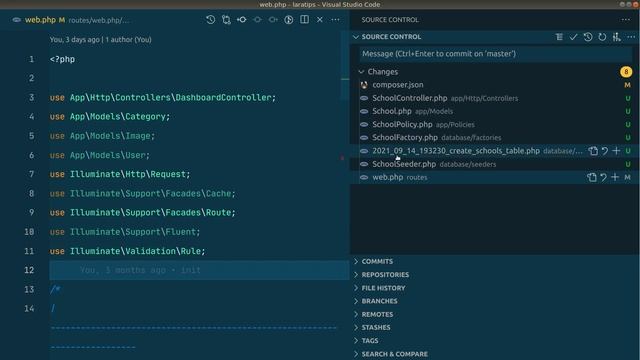Screen dimensions: 640x360
Task: Click the authorship code lens 'You, 3 days ago'
Action: 100,40
